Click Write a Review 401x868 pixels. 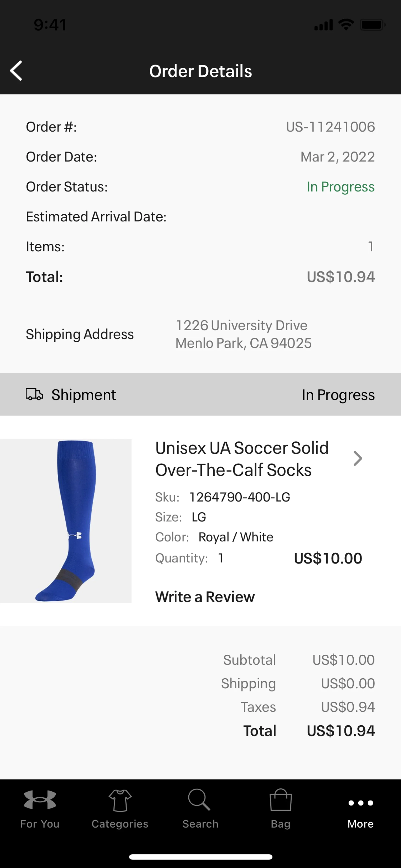(205, 597)
